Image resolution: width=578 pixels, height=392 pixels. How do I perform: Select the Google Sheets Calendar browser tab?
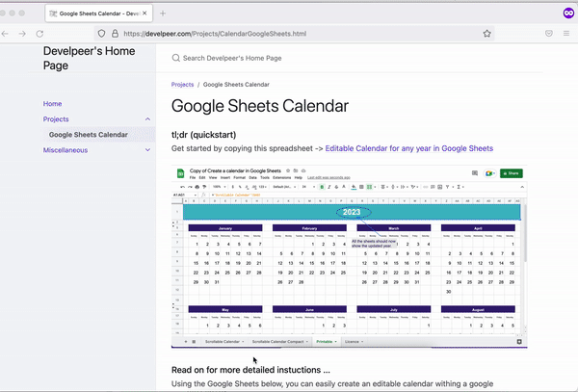99,13
